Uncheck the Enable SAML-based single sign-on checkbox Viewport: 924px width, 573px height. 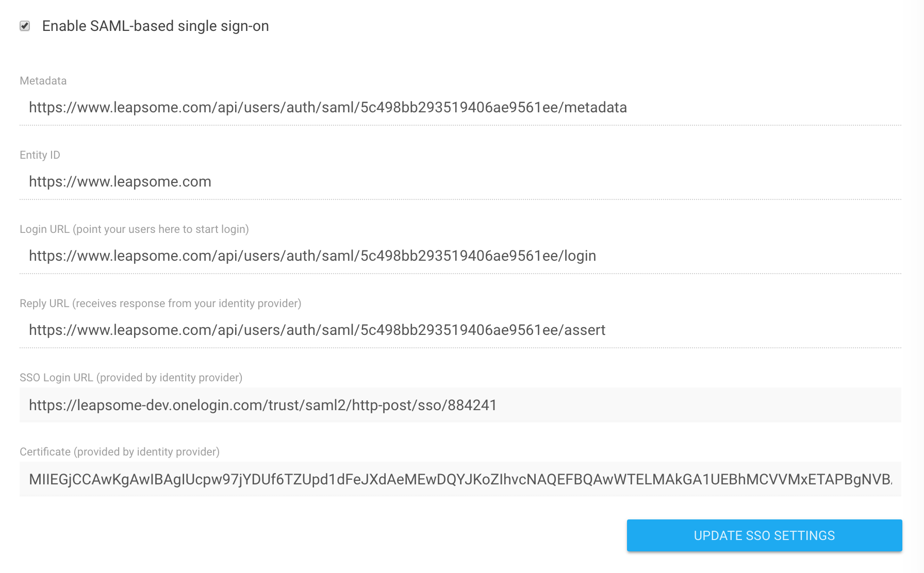pos(25,26)
